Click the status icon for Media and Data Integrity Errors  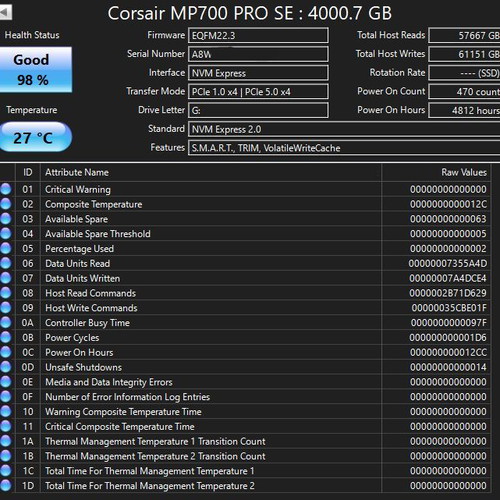[x=5, y=382]
